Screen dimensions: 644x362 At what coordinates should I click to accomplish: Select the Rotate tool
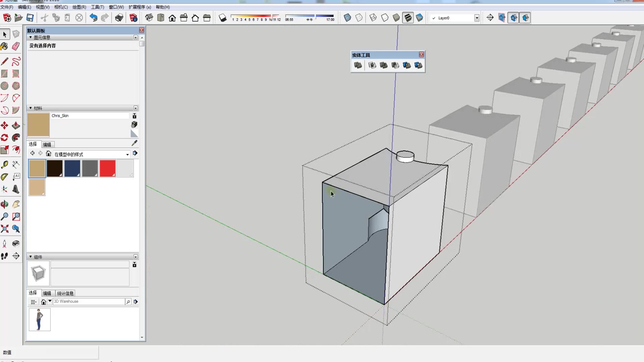click(4, 138)
